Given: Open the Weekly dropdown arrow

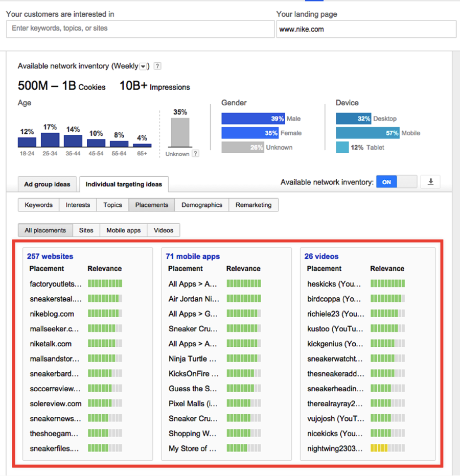Looking at the screenshot, I should point(144,66).
